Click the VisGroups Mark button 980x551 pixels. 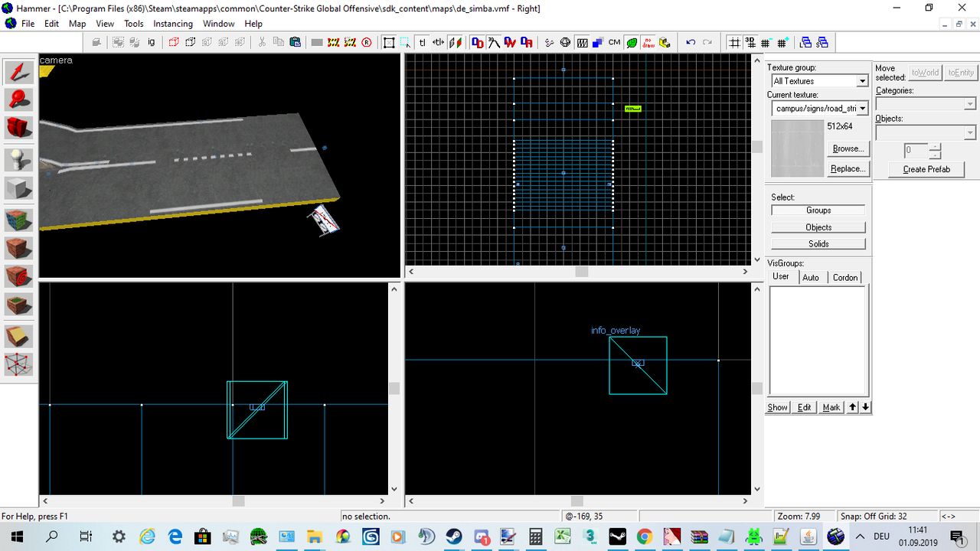(831, 407)
